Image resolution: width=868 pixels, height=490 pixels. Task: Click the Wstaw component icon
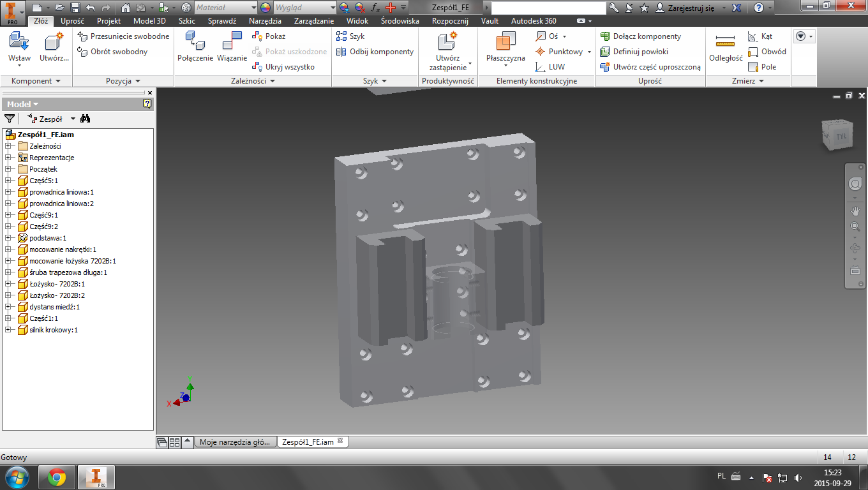coord(19,43)
